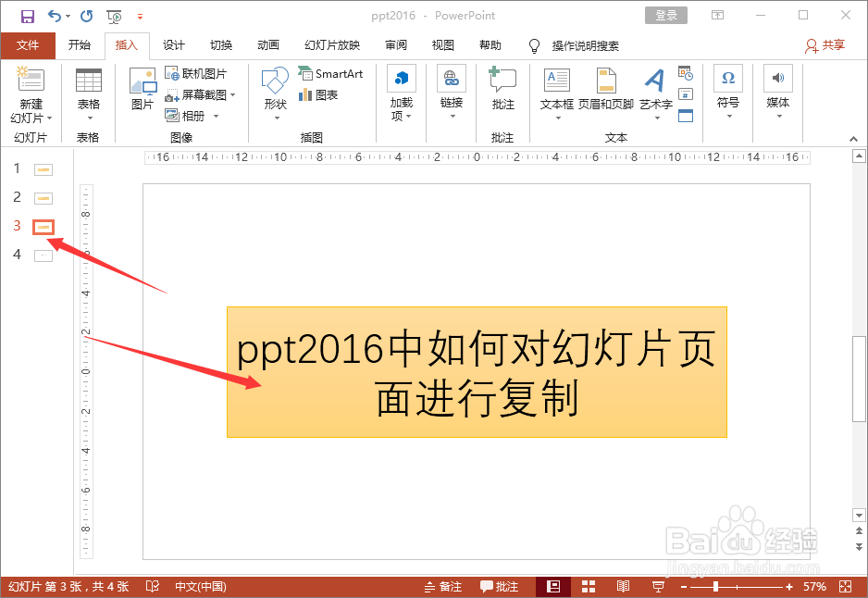Switch to Slide Sorter view
868x598 pixels.
click(588, 586)
